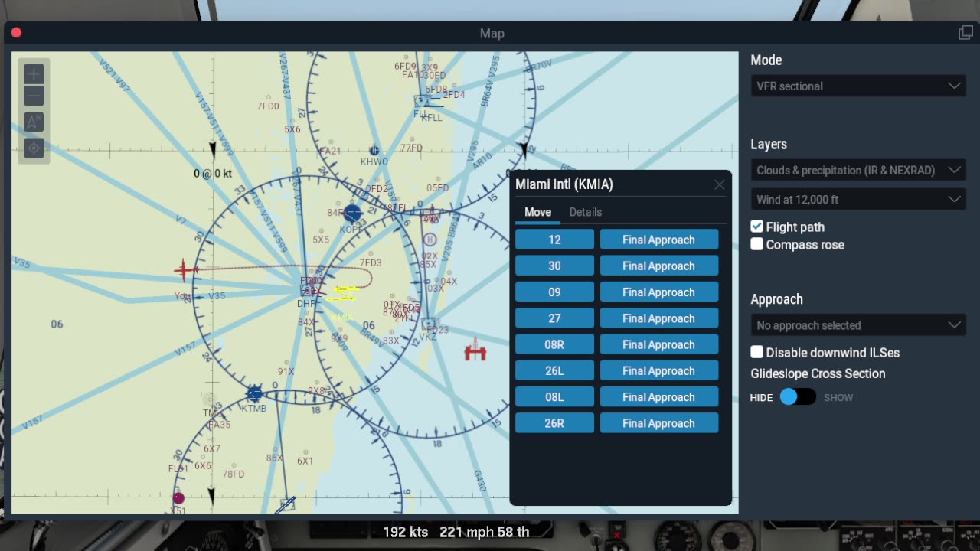This screenshot has height=551, width=980.
Task: Start Final Approach for runway 08R
Action: 659,344
